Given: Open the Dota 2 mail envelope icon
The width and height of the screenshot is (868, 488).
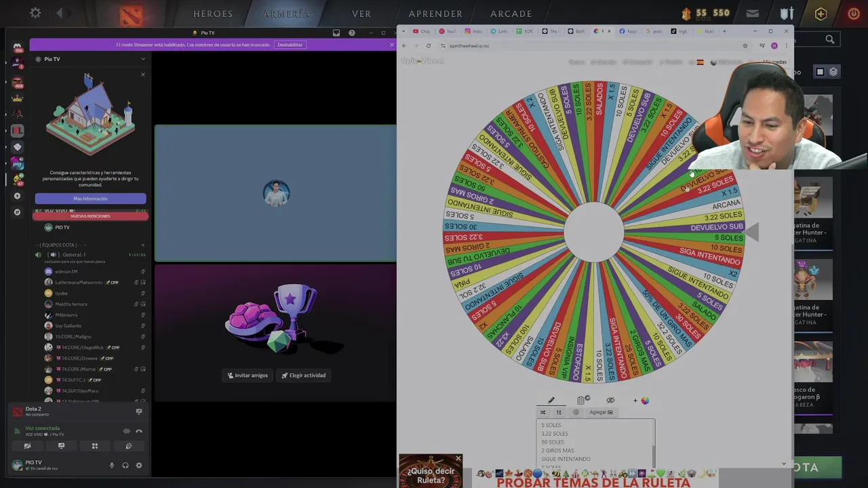Looking at the screenshot, I should tap(753, 14).
